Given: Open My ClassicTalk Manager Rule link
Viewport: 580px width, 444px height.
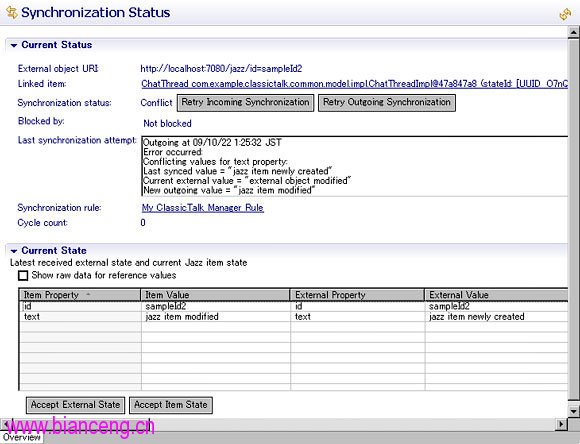Looking at the screenshot, I should tap(203, 208).
